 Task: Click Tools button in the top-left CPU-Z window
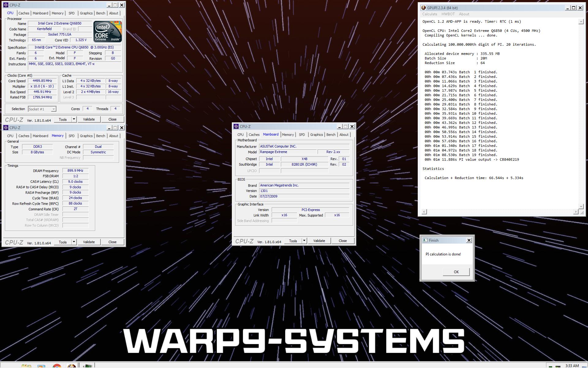63,119
